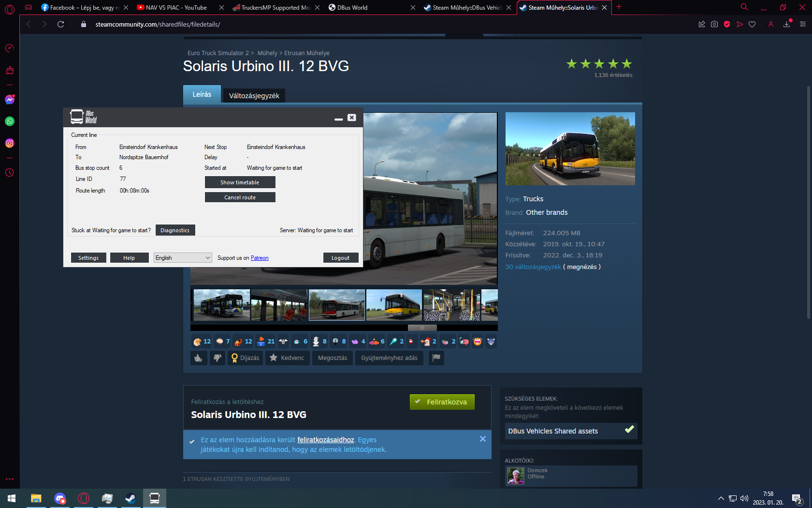The image size is (812, 508).
Task: Open Opera easy setup menu icon
Action: pos(803,24)
